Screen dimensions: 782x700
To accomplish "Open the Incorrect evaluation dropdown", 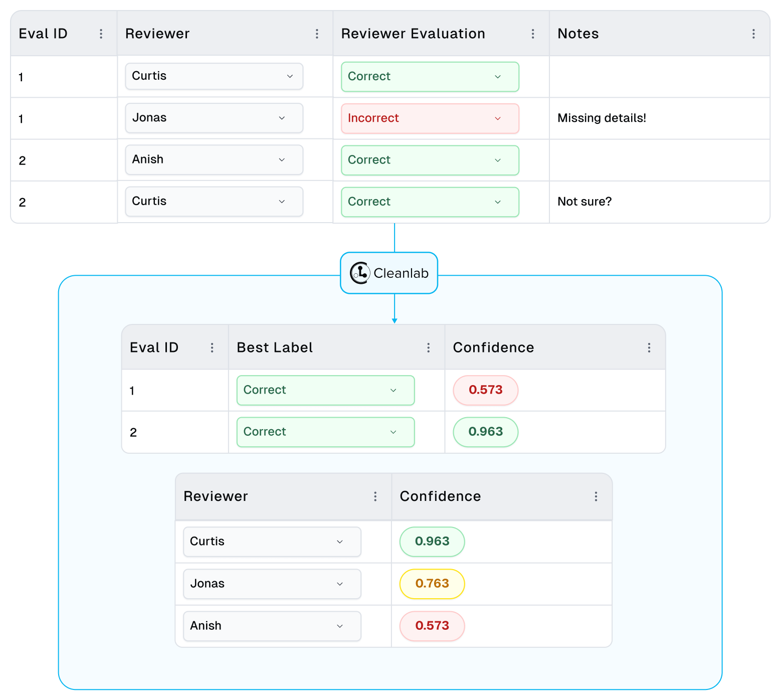I will [430, 118].
